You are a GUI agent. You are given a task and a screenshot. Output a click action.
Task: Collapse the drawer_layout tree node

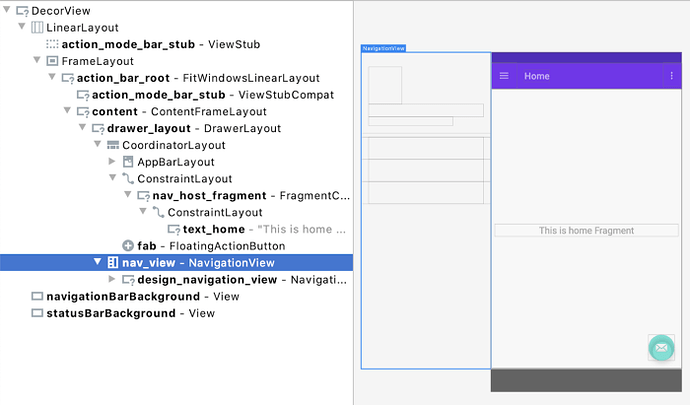(82, 128)
